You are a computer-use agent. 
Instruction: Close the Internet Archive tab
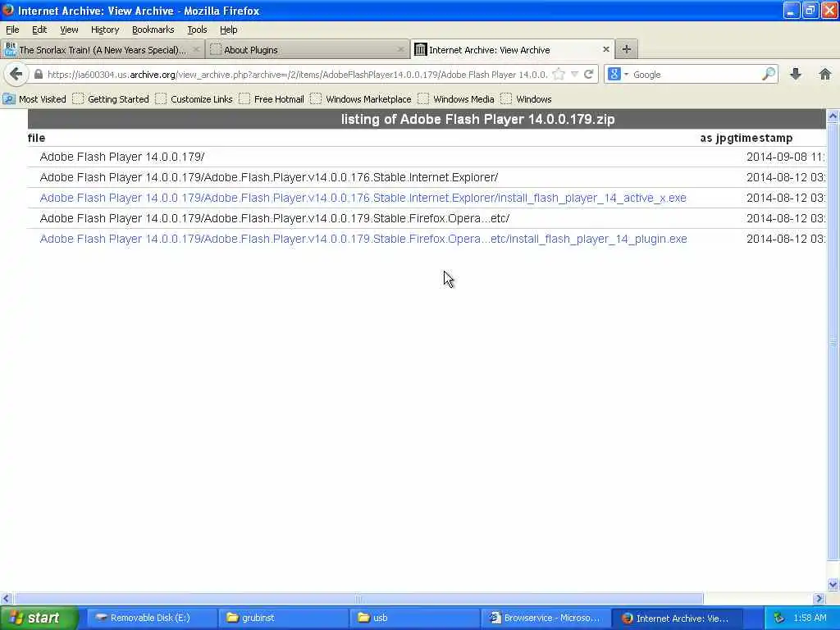(x=606, y=49)
